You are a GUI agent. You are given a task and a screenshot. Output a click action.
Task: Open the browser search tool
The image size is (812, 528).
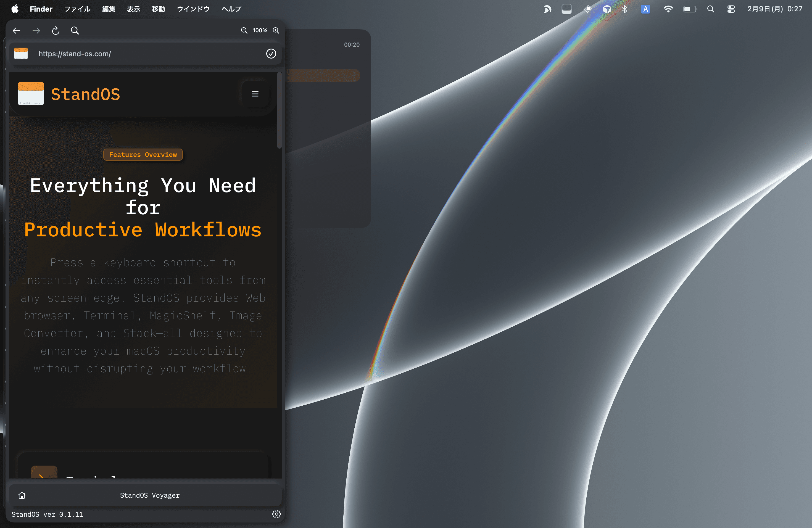[75, 30]
